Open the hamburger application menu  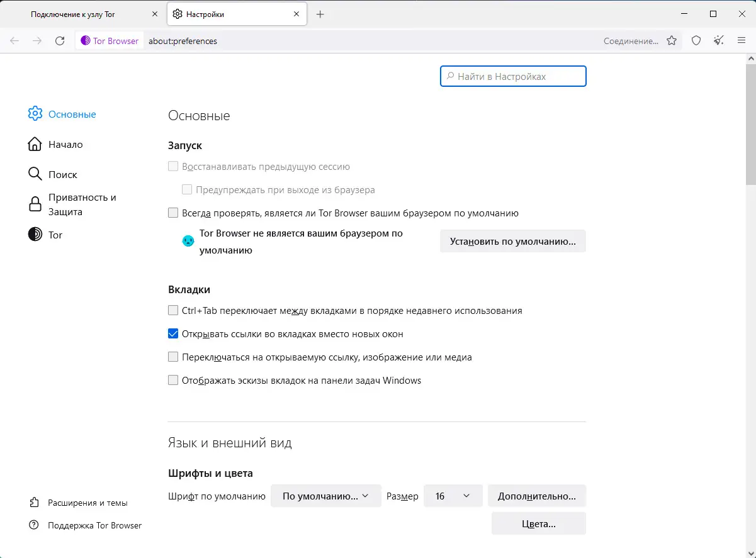pyautogui.click(x=742, y=41)
